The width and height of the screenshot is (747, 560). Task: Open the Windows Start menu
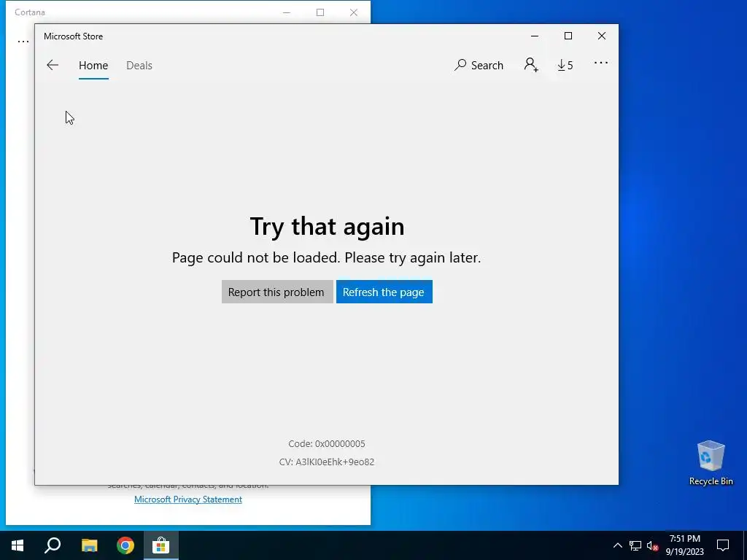(x=18, y=545)
